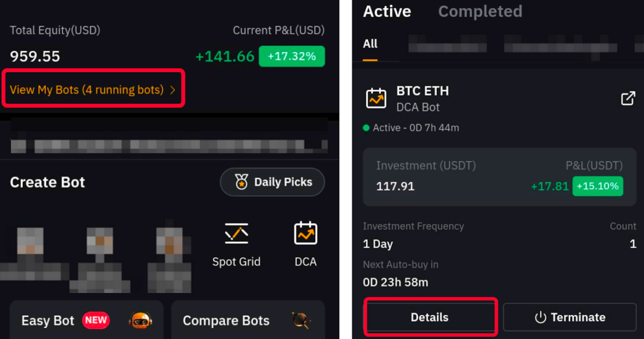Click the BTC ETH bot title
Image resolution: width=644 pixels, height=339 pixels.
422,91
